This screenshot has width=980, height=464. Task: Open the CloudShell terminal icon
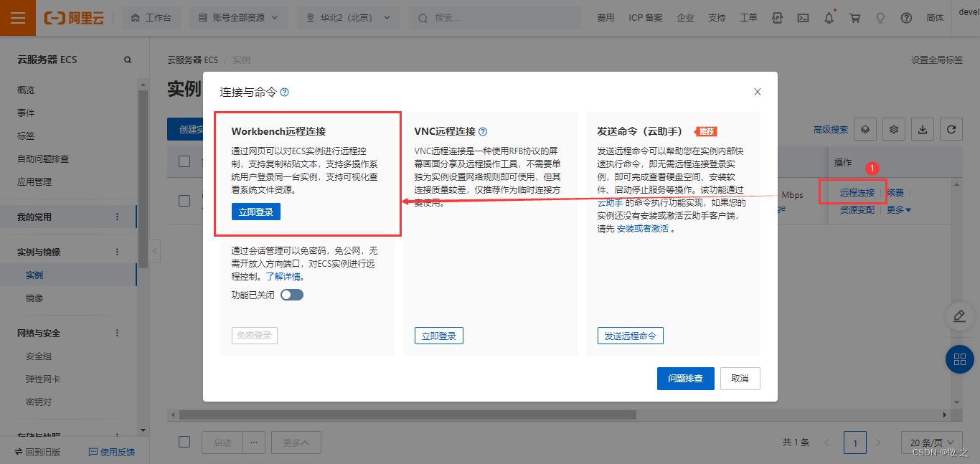coord(803,17)
